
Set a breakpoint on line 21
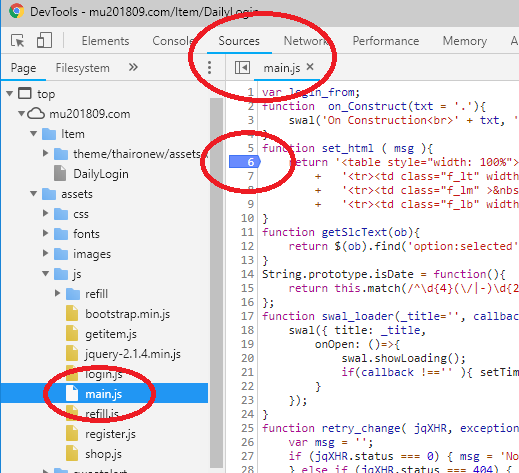point(247,372)
